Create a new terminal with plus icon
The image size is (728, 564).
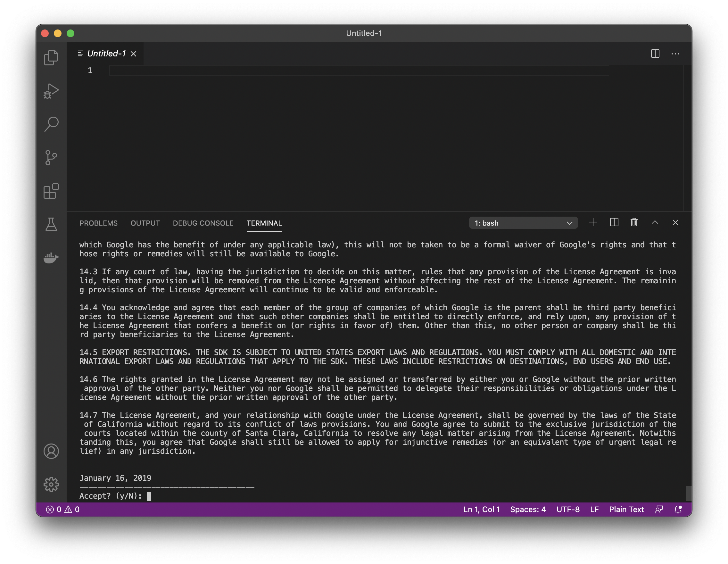(593, 222)
